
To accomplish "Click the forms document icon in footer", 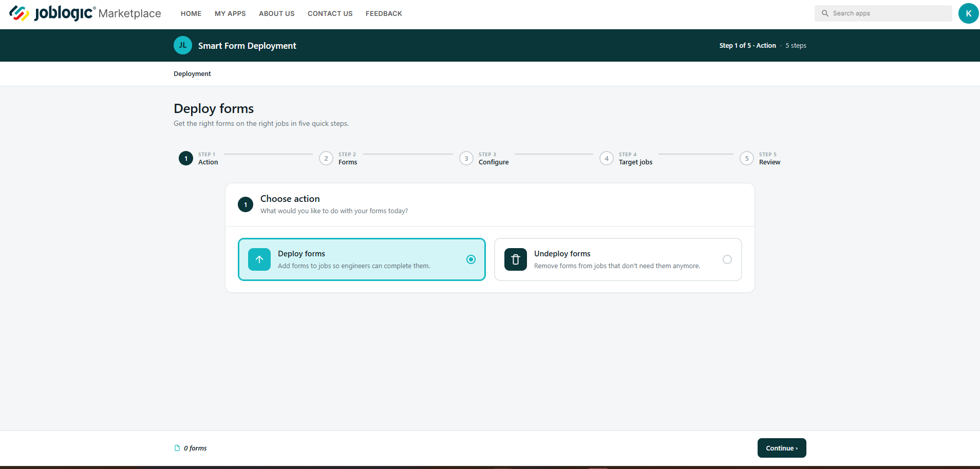I will (177, 448).
